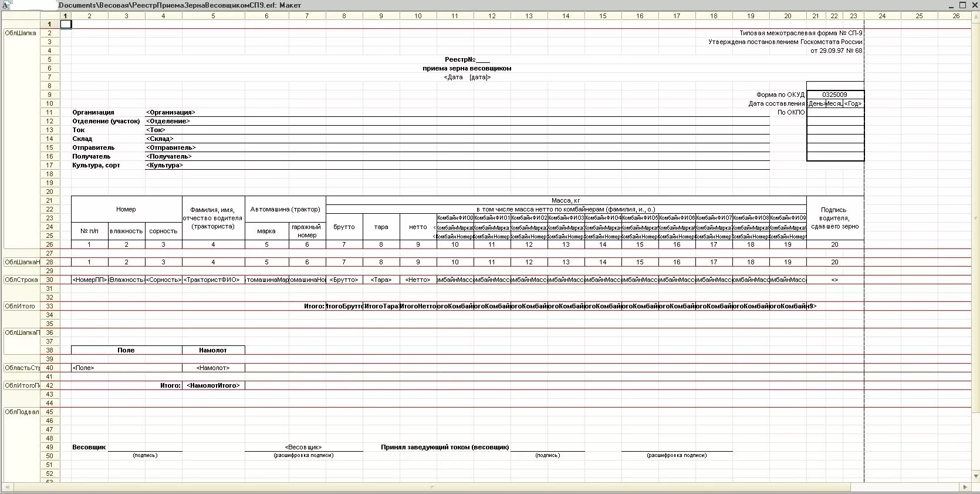Viewport: 980px width, 494px height.
Task: Select column header 20
Action: click(788, 16)
